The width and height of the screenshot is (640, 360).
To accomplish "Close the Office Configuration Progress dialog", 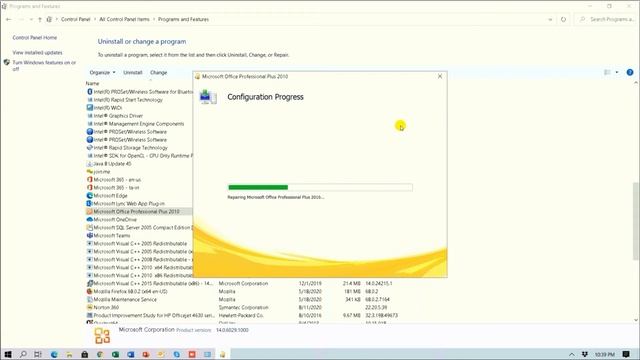I will [440, 76].
